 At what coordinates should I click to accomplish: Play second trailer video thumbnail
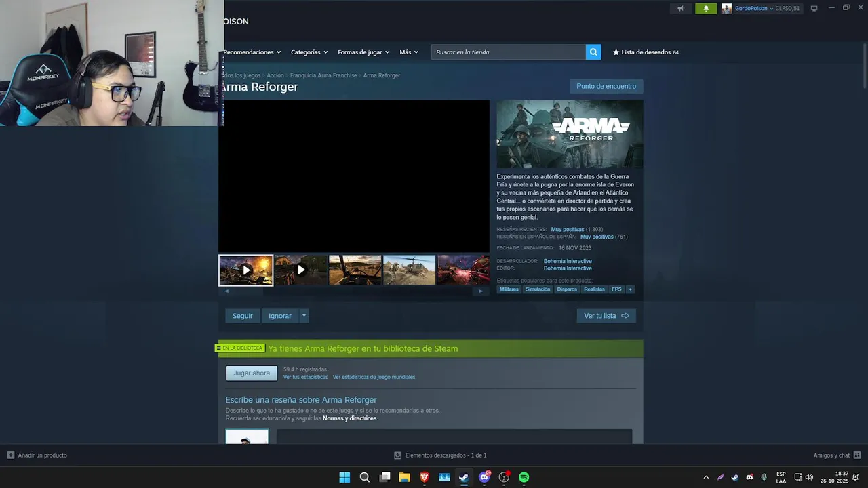pyautogui.click(x=300, y=270)
